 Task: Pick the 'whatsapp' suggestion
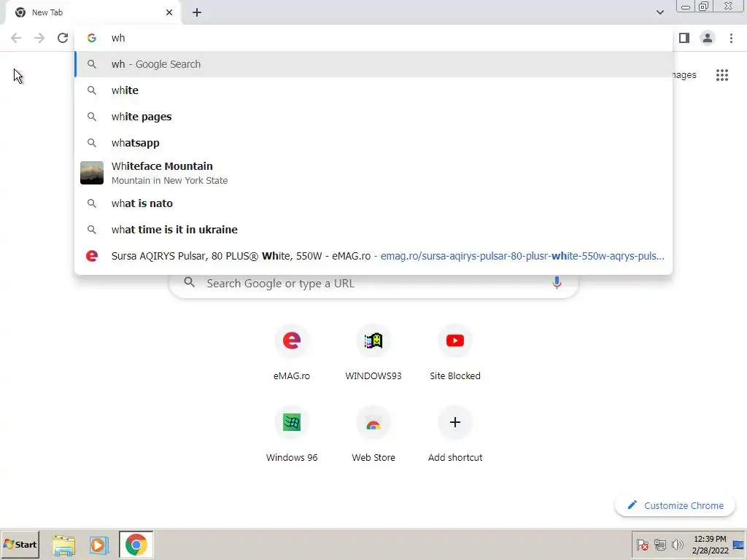tap(373, 143)
